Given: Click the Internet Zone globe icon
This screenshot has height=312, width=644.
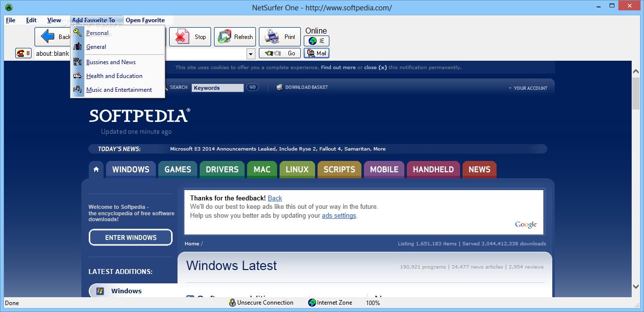Looking at the screenshot, I should click(x=312, y=303).
